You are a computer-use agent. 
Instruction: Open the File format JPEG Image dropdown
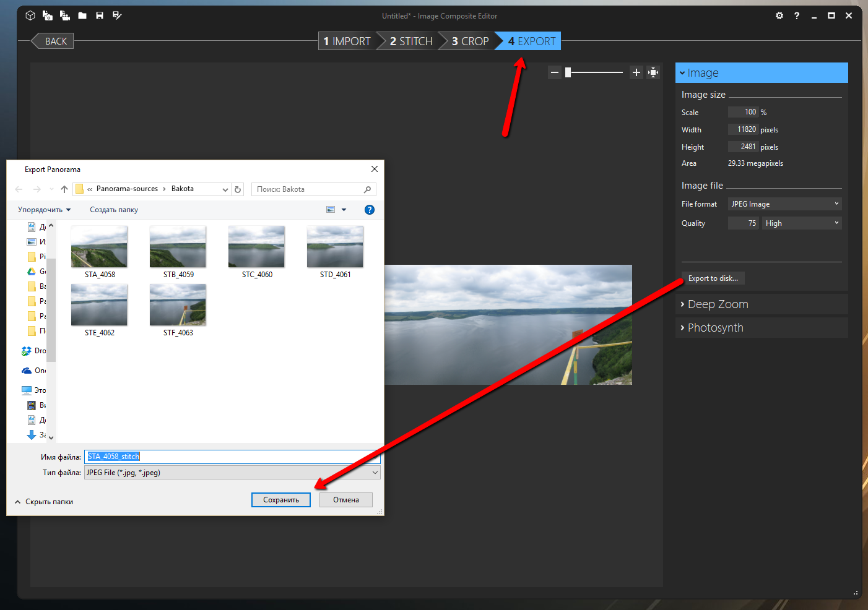(784, 204)
